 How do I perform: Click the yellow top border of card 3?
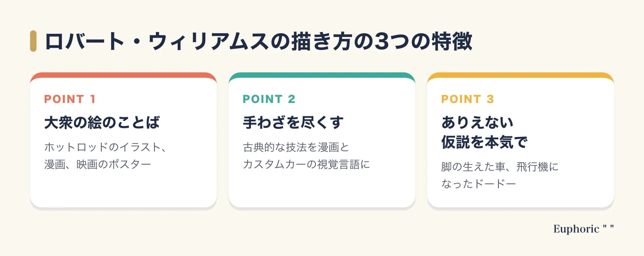[521, 75]
